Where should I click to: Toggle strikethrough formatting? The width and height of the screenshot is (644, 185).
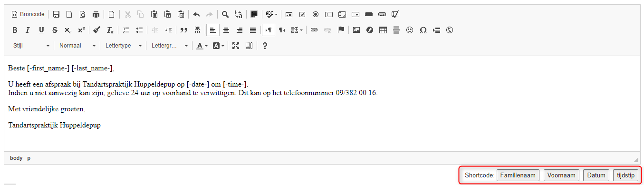click(x=55, y=30)
